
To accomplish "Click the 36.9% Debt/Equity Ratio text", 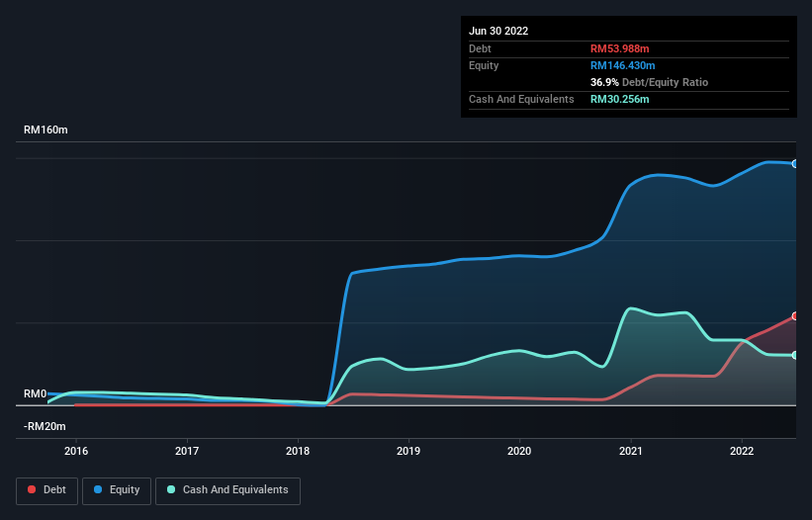I will (649, 82).
